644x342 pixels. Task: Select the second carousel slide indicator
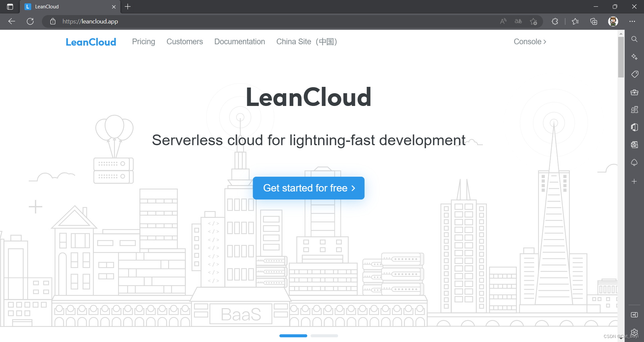(x=324, y=336)
